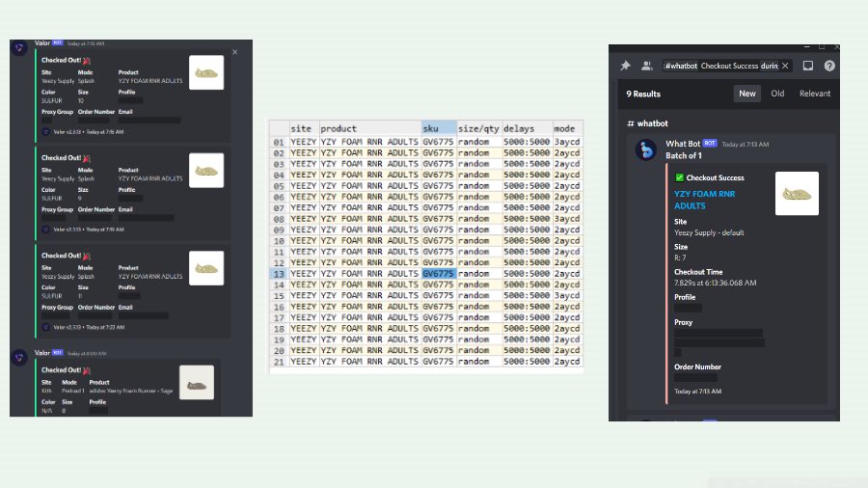Viewport: 868px width, 488px height.
Task: Click the hash icon beside whatbot channel
Action: [x=630, y=123]
